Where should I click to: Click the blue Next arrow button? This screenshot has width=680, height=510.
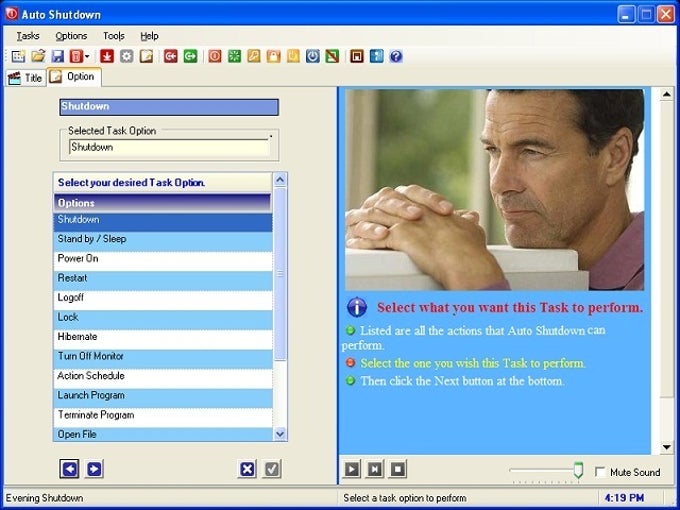pos(94,469)
